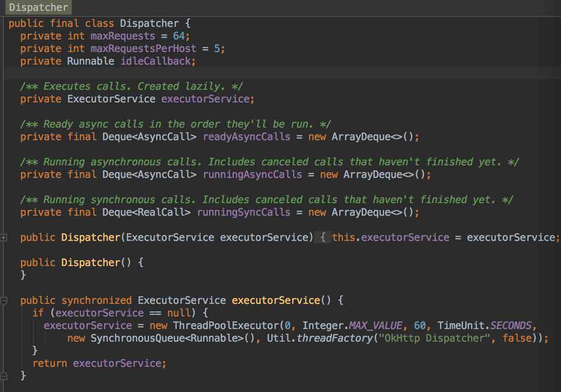This screenshot has height=392, width=561.
Task: Click the number 60 argument
Action: (x=420, y=326)
